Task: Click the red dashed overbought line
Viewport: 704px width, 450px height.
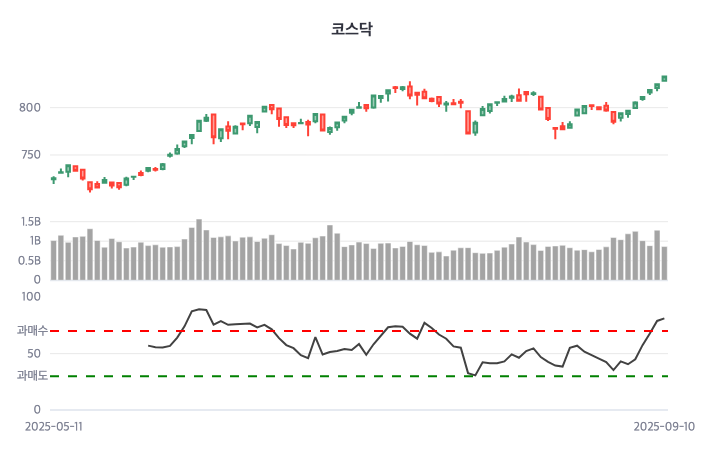Action: coord(400,330)
